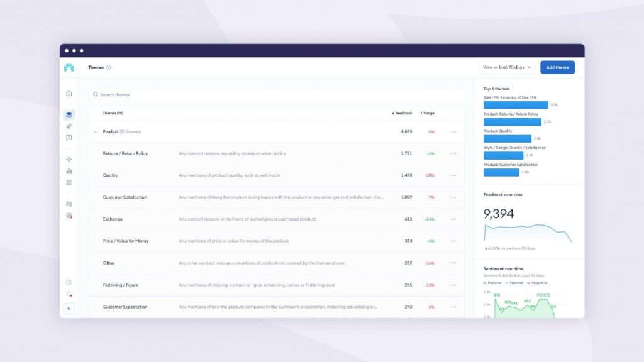Viewport: 644px width, 362px height.
Task: Click the Change column header
Action: [427, 113]
